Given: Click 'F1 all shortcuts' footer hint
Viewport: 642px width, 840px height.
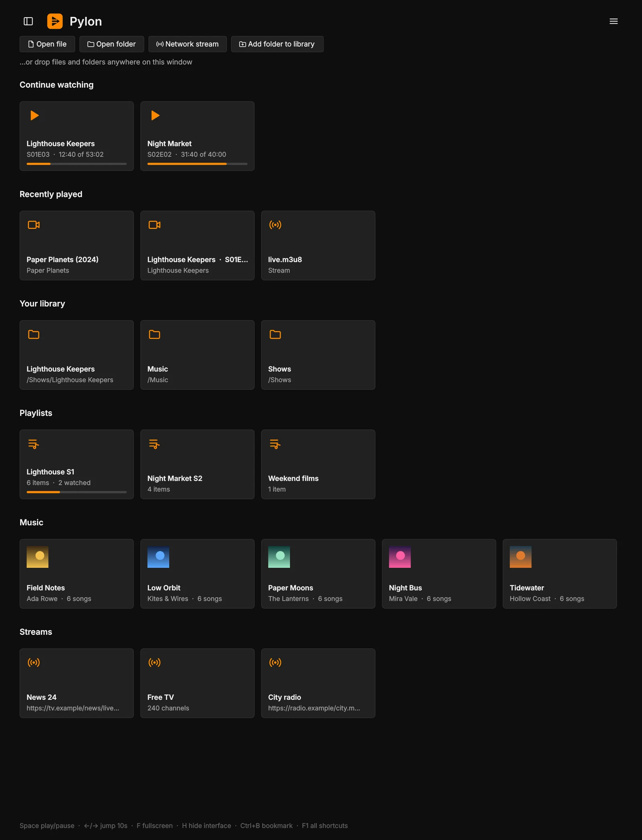Looking at the screenshot, I should (x=325, y=826).
